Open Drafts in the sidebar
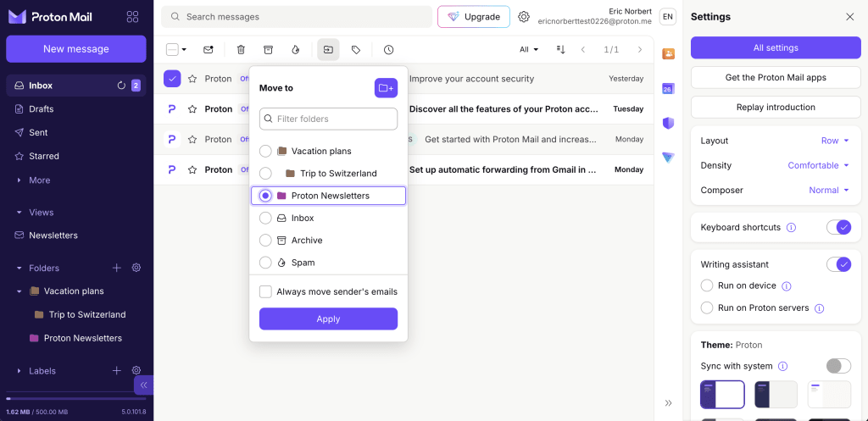This screenshot has height=421, width=868. click(75, 109)
